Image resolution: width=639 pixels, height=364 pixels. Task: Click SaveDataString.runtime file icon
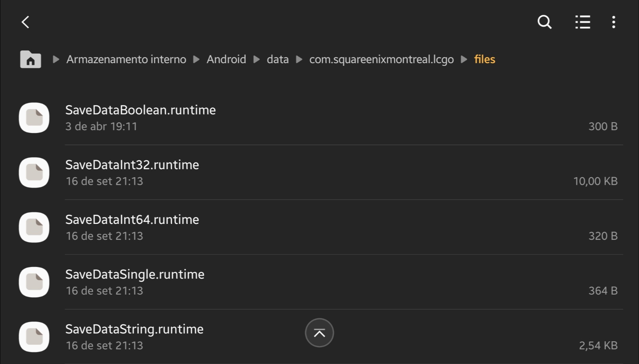tap(34, 337)
